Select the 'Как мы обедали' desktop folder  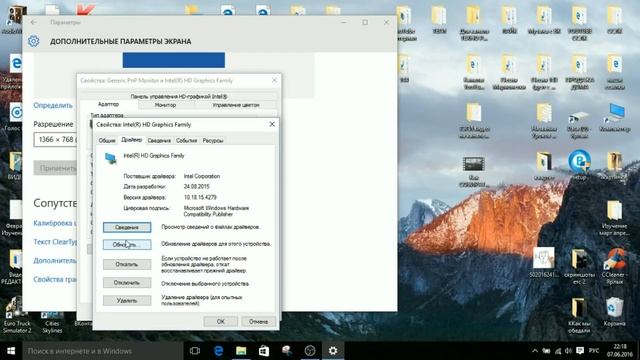579,315
